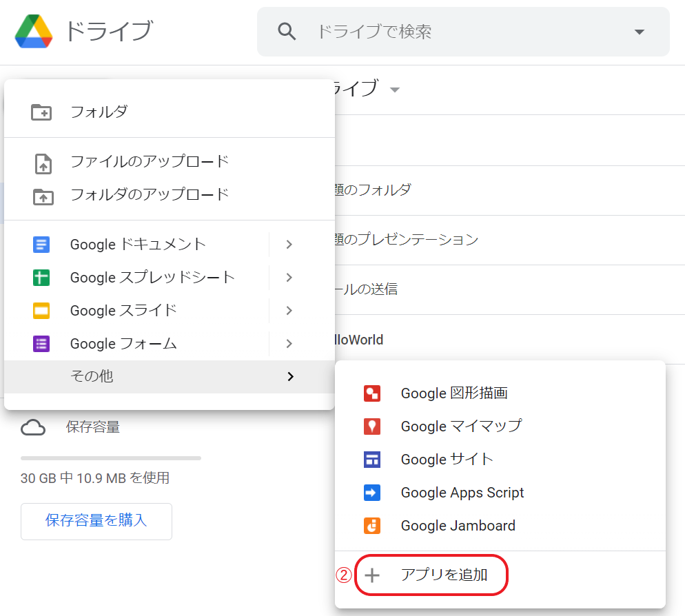Screen dimensions: 685x616
Task: Open search options dropdown arrow
Action: pos(639,32)
